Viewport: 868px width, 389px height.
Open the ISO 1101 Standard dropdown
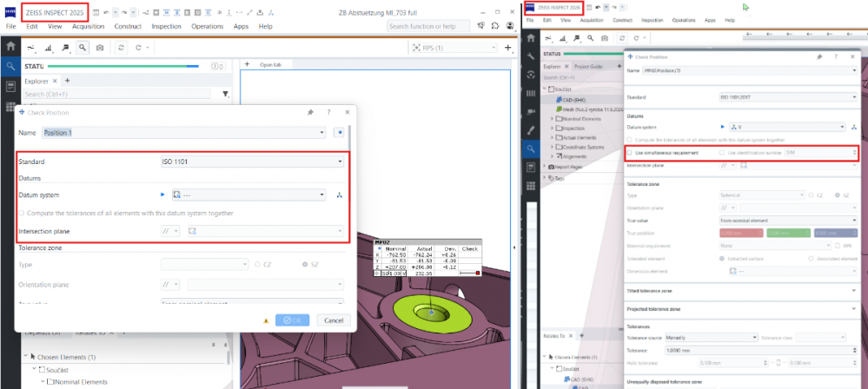252,162
